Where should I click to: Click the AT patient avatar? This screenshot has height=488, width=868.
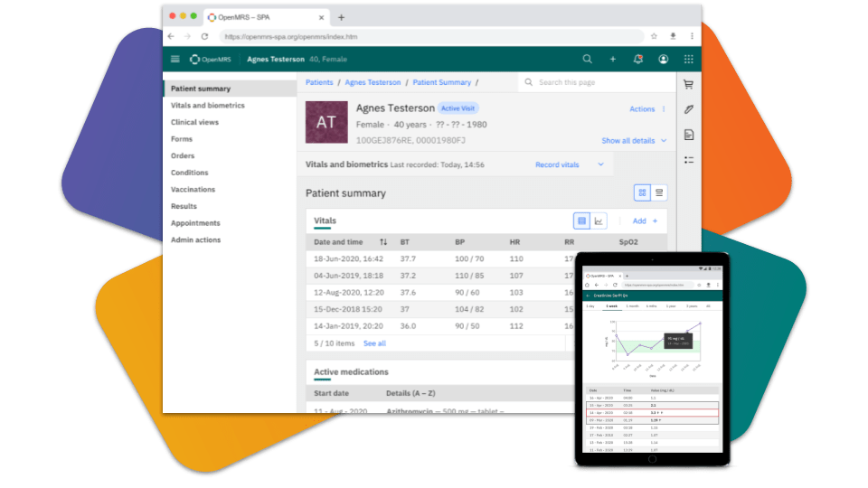tap(326, 122)
